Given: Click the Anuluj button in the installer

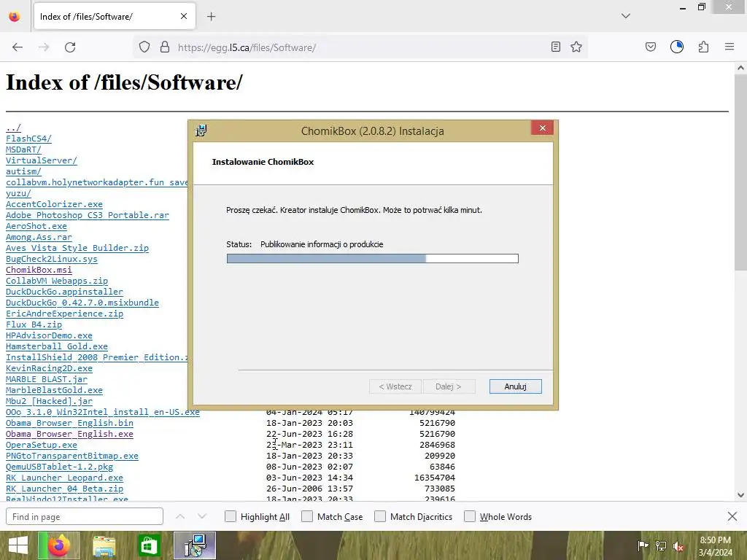Looking at the screenshot, I should point(516,386).
